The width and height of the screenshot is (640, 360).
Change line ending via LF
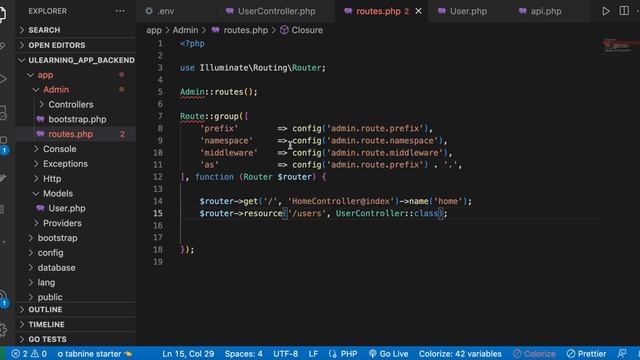coord(313,354)
